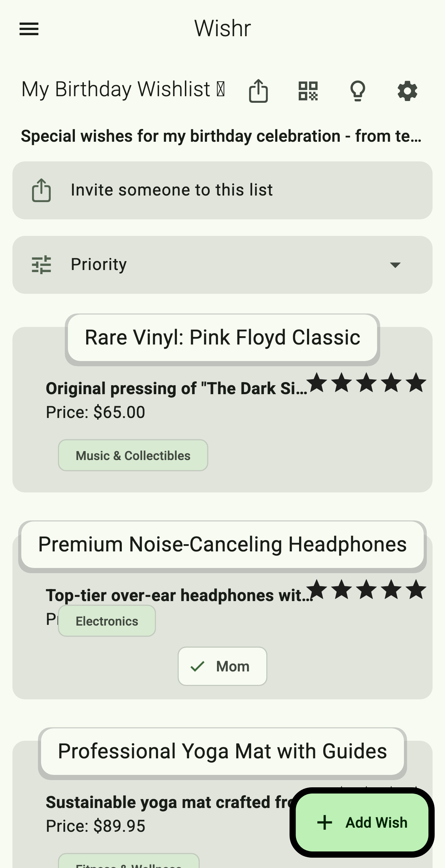Tap the sort filter sliders icon
445x868 pixels.
41,265
